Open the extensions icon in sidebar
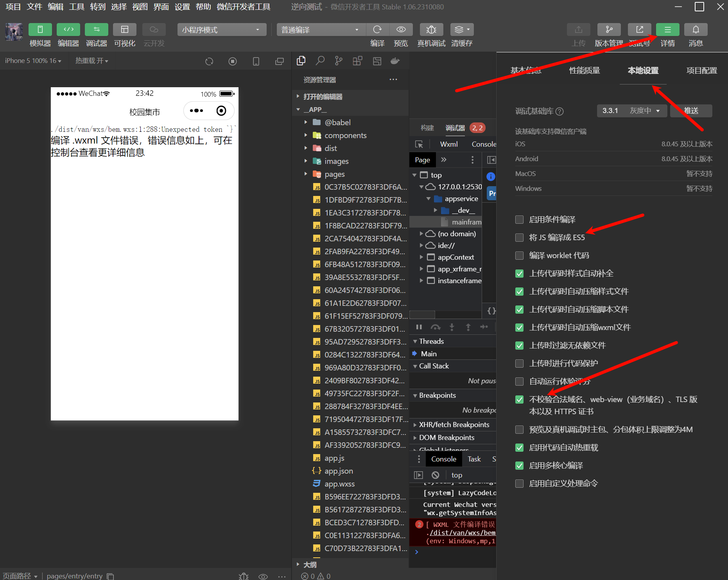Screen dimensions: 728x580 (x=357, y=61)
